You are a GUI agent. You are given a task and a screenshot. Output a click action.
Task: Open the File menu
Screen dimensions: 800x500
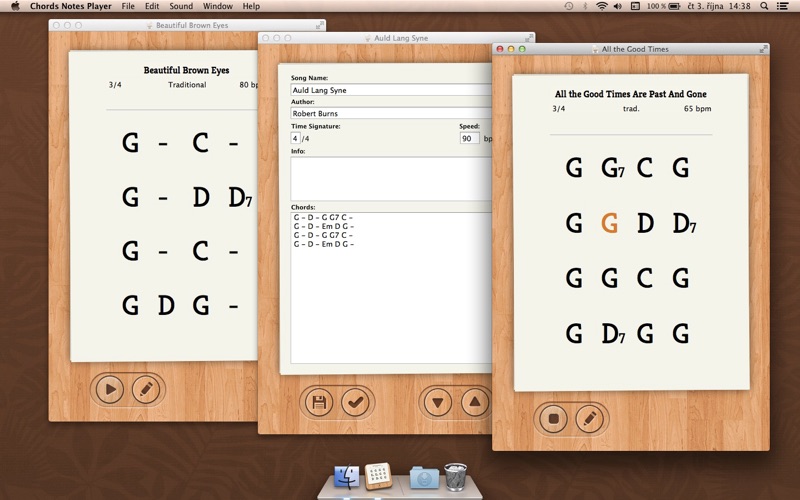128,6
